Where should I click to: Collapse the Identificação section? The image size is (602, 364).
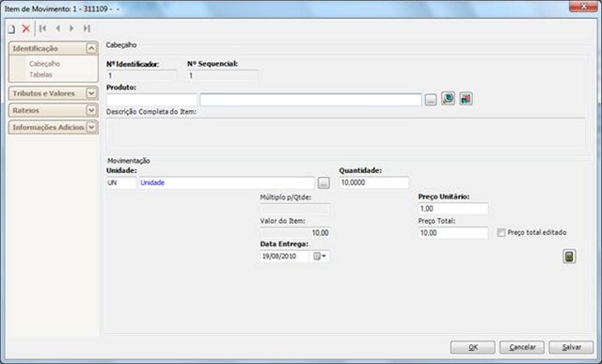(91, 48)
